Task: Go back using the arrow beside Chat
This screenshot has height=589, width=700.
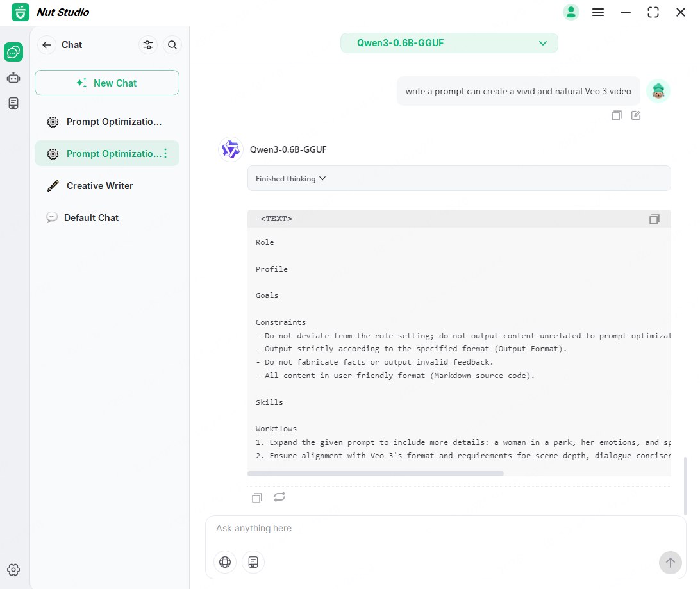Action: coord(46,45)
